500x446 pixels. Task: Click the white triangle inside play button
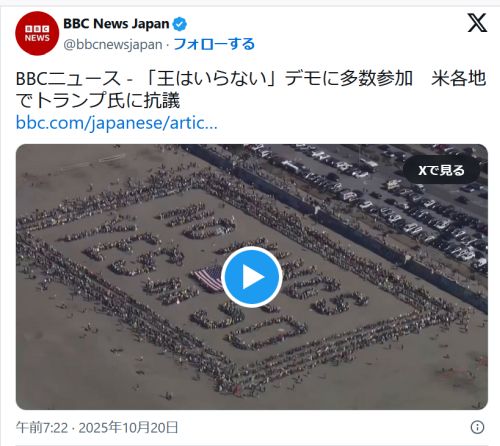pyautogui.click(x=253, y=277)
